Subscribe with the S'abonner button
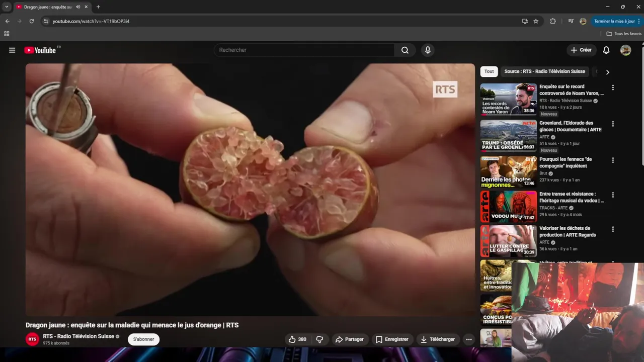The height and width of the screenshot is (362, 644). 143,339
